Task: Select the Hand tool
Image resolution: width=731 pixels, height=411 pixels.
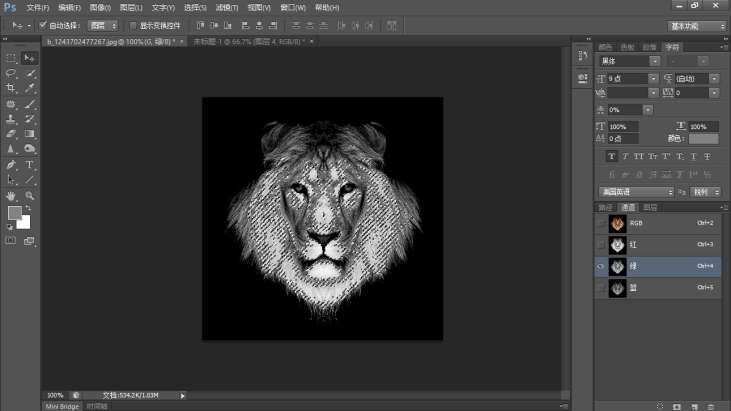Action: 11,195
